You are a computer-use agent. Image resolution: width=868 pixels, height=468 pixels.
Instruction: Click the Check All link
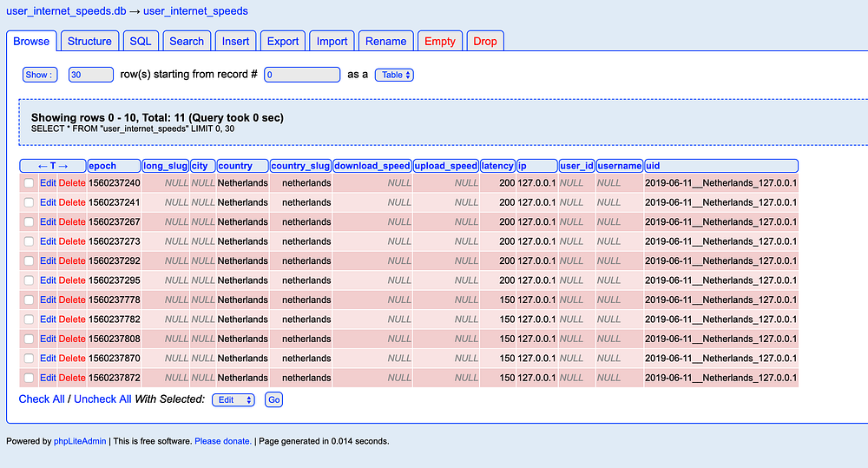coord(42,399)
